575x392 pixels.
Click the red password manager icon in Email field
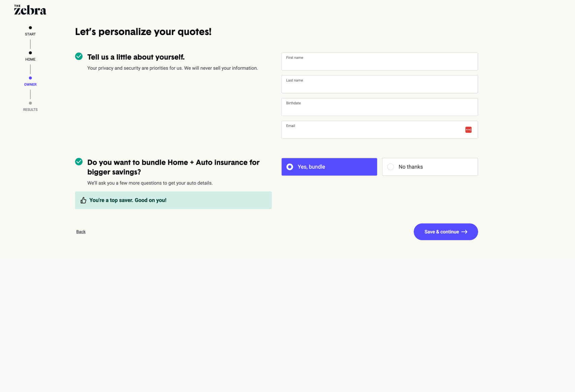[x=468, y=130]
